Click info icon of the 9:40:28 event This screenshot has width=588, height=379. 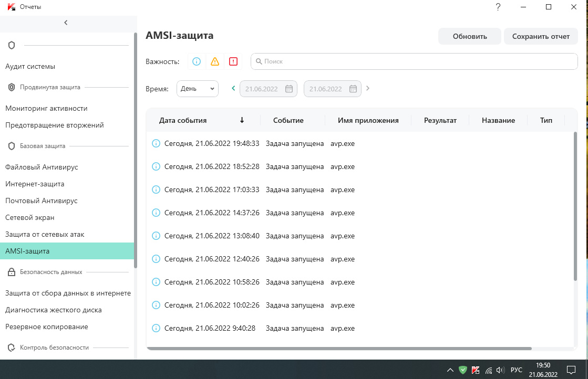(x=156, y=328)
